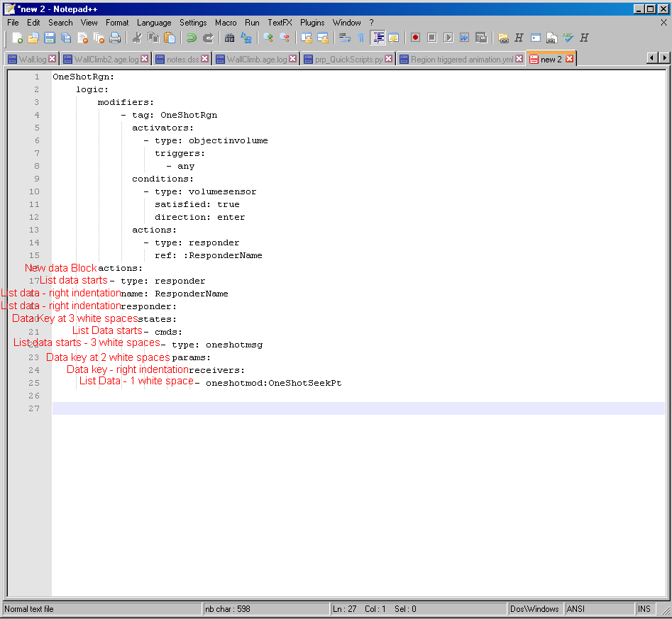Click the folder plugin icon after macros
This screenshot has width=672, height=619.
click(x=503, y=38)
